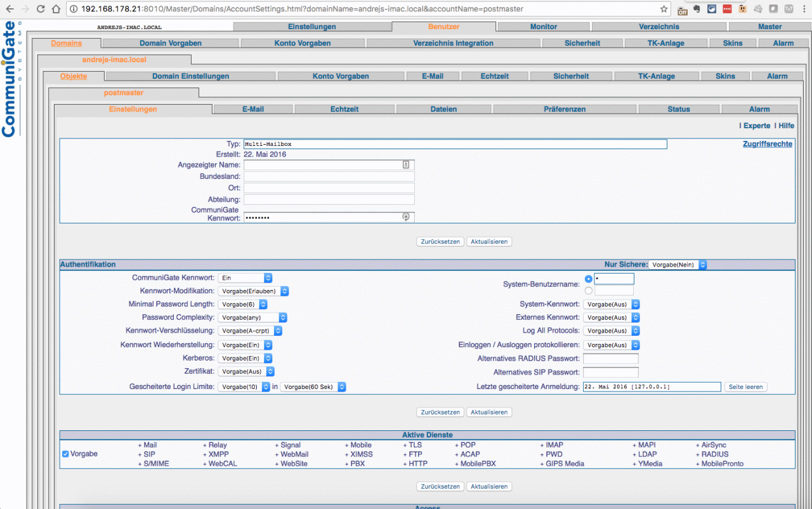Open the Kennwort-Modifikation dropdown
This screenshot has height=509, width=812.
pyautogui.click(x=253, y=291)
